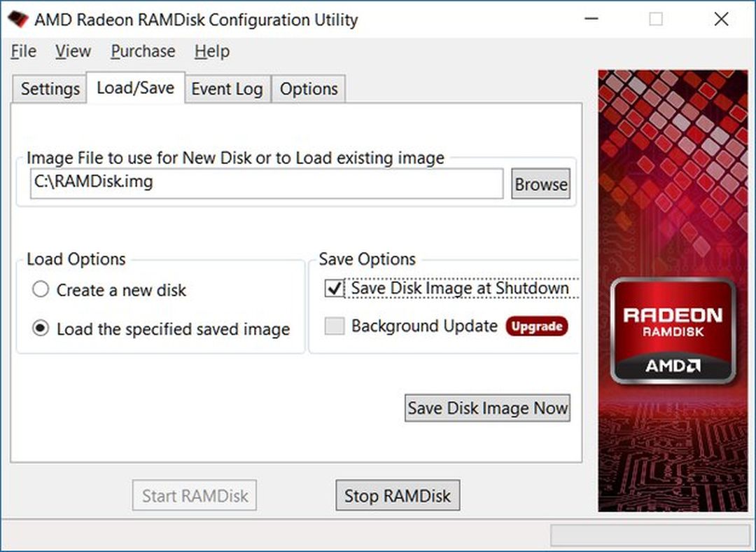
Task: Open the File menu
Action: click(23, 51)
